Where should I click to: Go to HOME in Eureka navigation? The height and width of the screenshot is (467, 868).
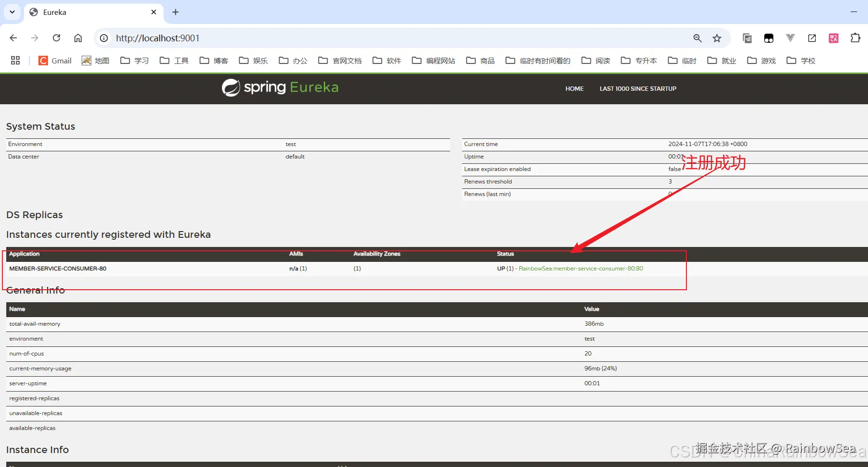coord(575,89)
